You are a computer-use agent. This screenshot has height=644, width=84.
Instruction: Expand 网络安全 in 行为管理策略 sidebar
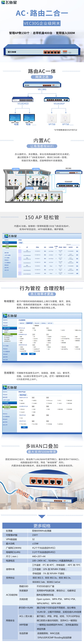pos(6,349)
